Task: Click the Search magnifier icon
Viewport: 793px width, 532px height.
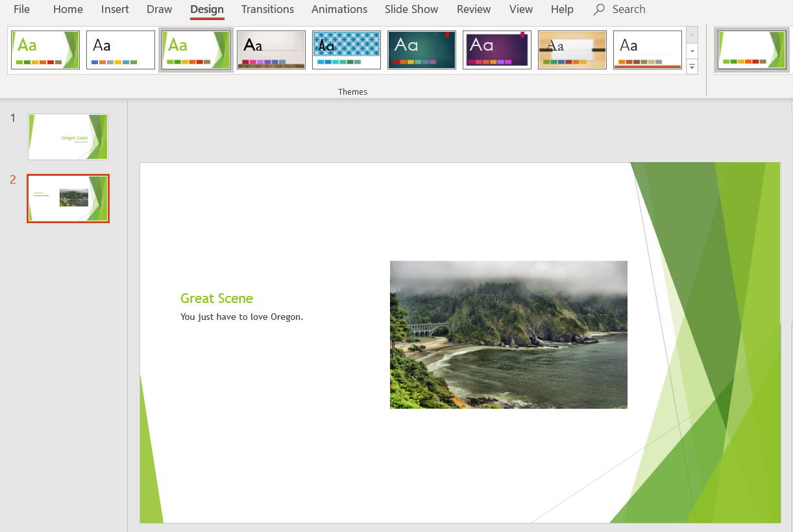Action: (x=598, y=9)
